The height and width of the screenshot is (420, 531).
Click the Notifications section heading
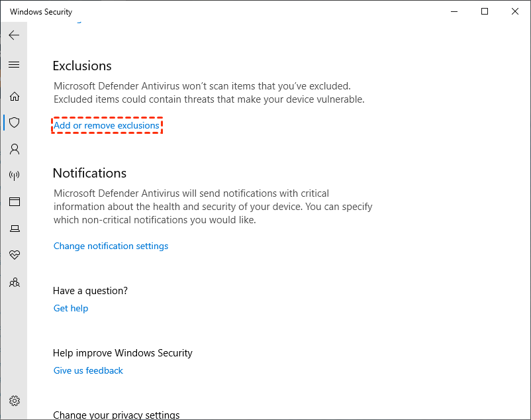tap(89, 173)
